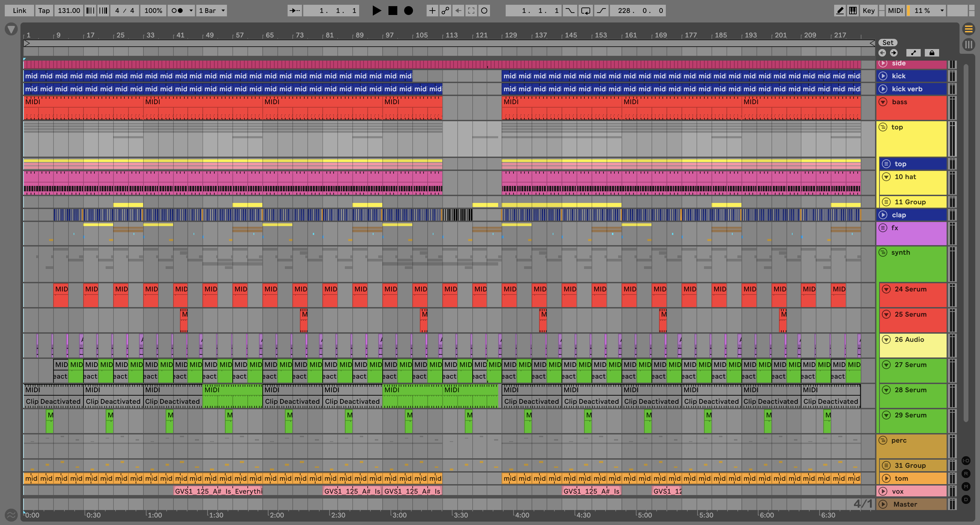
Task: Switch to Session View via bars icon
Action: [968, 45]
